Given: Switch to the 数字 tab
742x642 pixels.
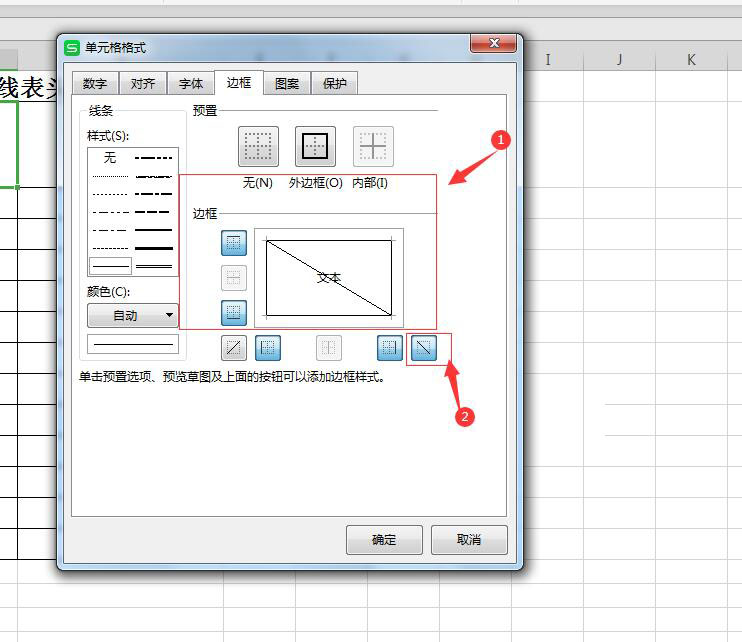Looking at the screenshot, I should (x=95, y=84).
